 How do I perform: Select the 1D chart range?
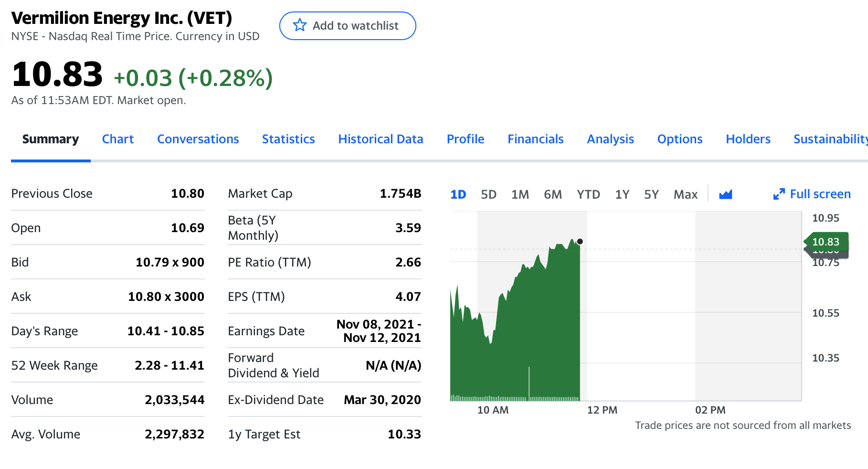click(x=458, y=194)
